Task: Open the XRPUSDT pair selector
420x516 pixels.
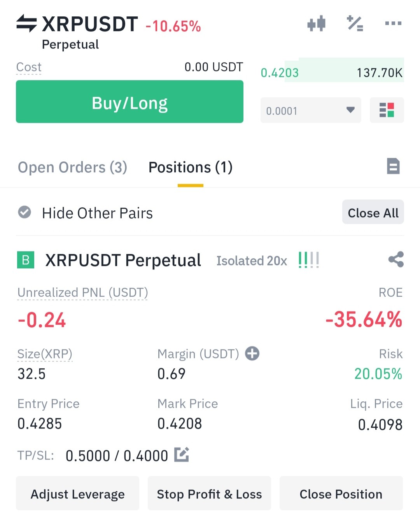Action: 90,24
